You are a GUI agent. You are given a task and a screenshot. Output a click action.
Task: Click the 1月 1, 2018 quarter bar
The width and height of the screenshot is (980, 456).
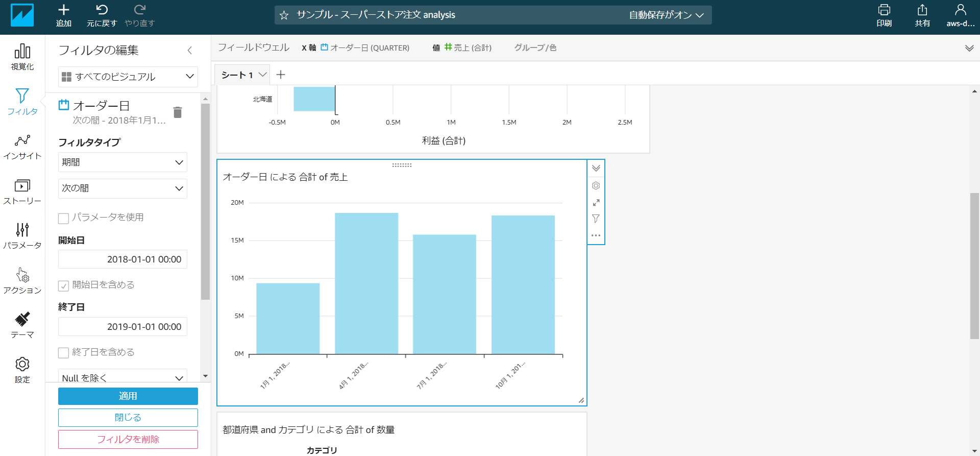(x=288, y=319)
